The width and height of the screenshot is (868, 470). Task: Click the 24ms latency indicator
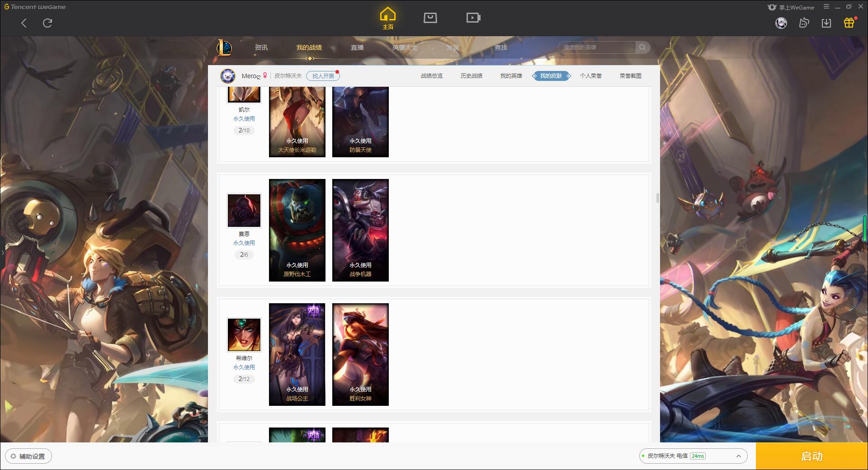coord(698,456)
